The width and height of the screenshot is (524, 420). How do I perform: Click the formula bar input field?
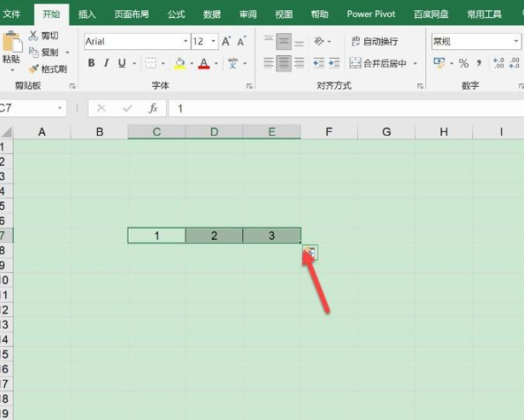point(346,108)
